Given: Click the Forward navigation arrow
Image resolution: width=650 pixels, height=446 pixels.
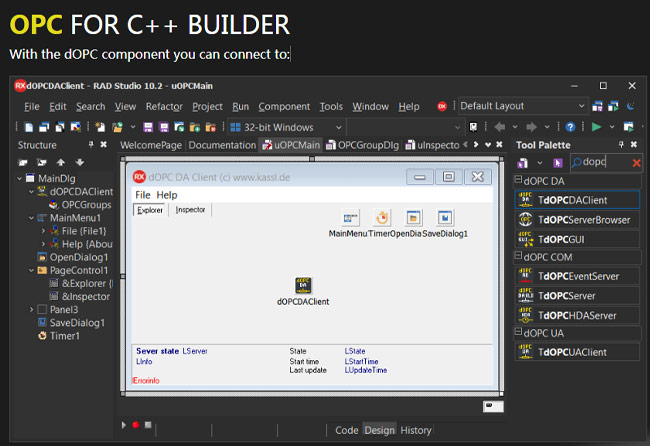Looking at the screenshot, I should [x=531, y=127].
